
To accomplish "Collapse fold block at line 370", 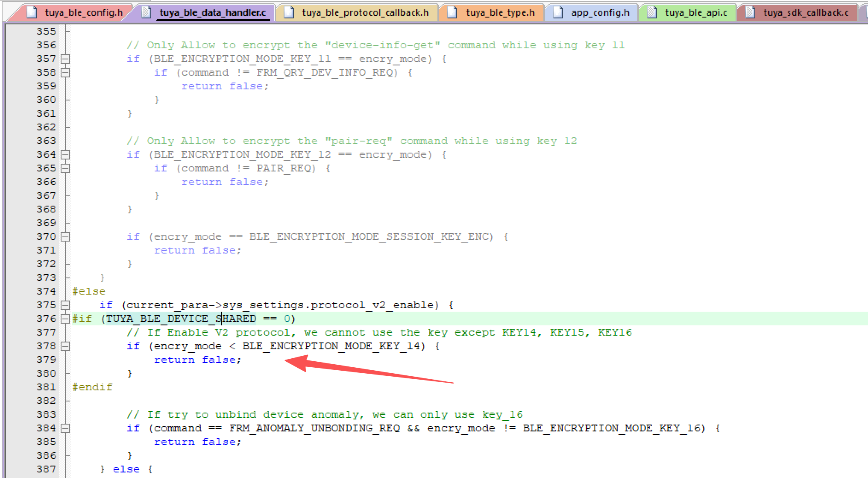I will point(65,237).
